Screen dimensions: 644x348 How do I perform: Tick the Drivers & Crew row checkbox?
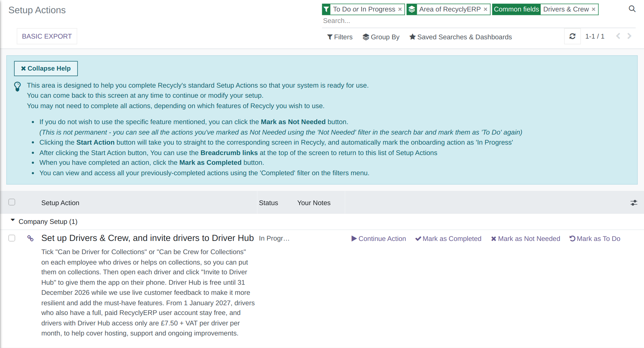tap(12, 238)
